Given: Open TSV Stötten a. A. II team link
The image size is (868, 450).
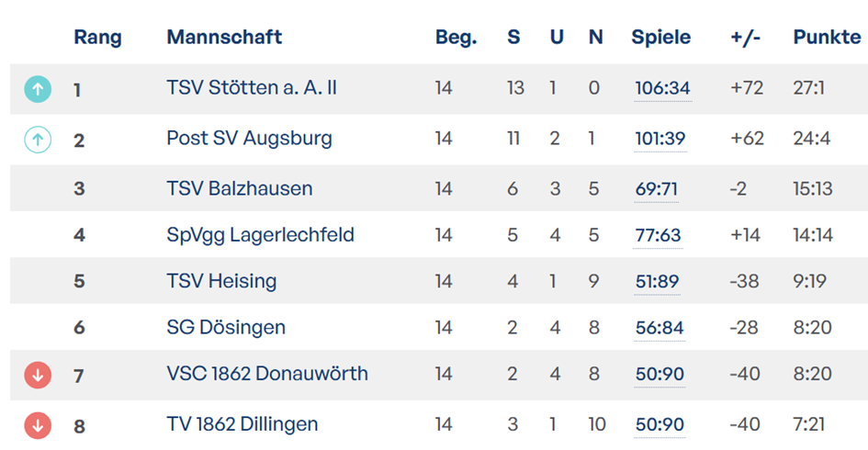Looking at the screenshot, I should (252, 88).
